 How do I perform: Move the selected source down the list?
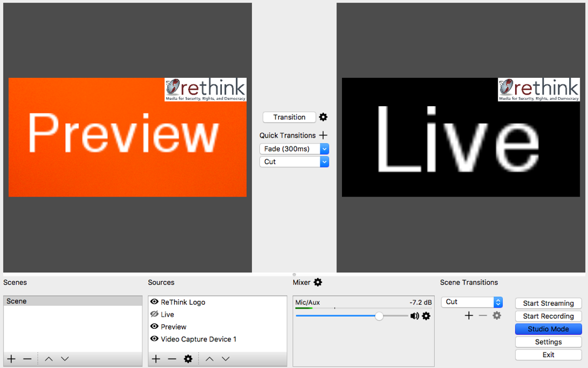pos(226,358)
